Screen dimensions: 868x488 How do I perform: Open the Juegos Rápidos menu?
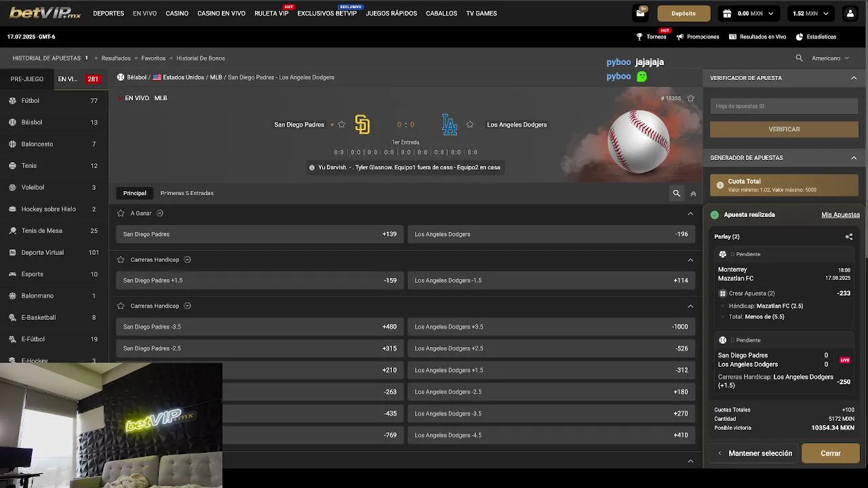(391, 14)
